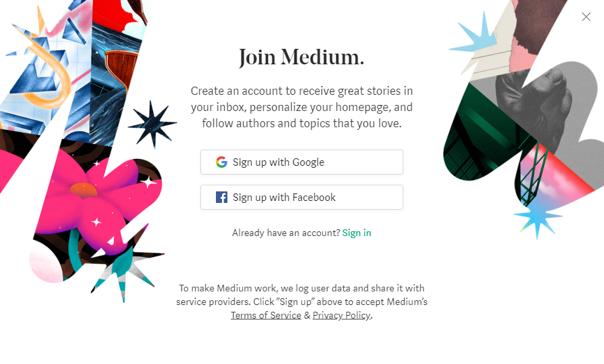This screenshot has height=364, width=604.
Task: Click the Google G logo icon
Action: tap(221, 162)
